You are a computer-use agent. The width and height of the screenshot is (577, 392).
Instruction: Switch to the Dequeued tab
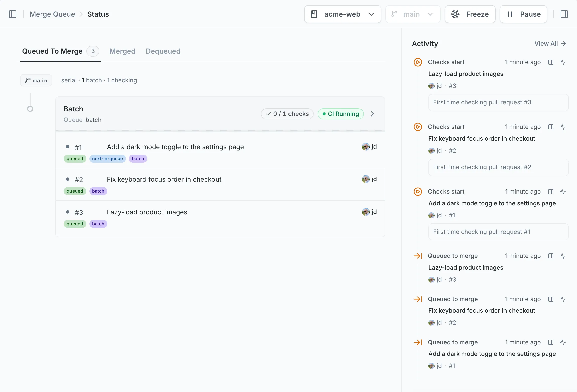coord(163,51)
